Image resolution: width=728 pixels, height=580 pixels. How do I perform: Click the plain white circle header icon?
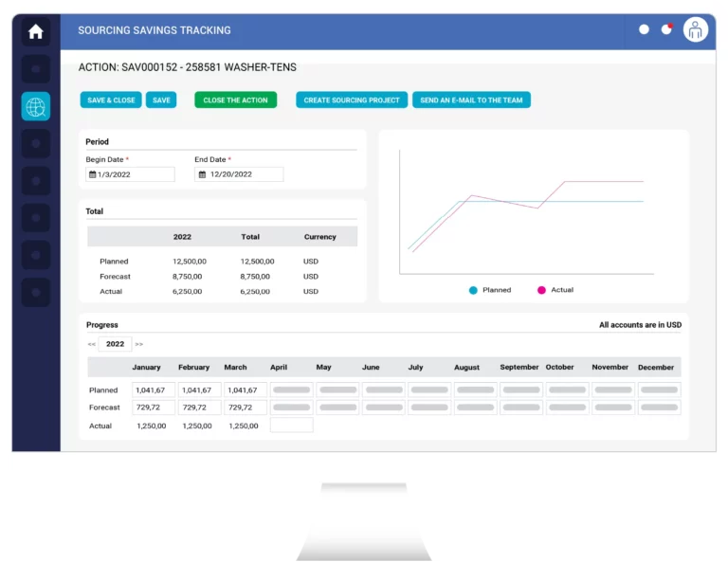click(644, 29)
